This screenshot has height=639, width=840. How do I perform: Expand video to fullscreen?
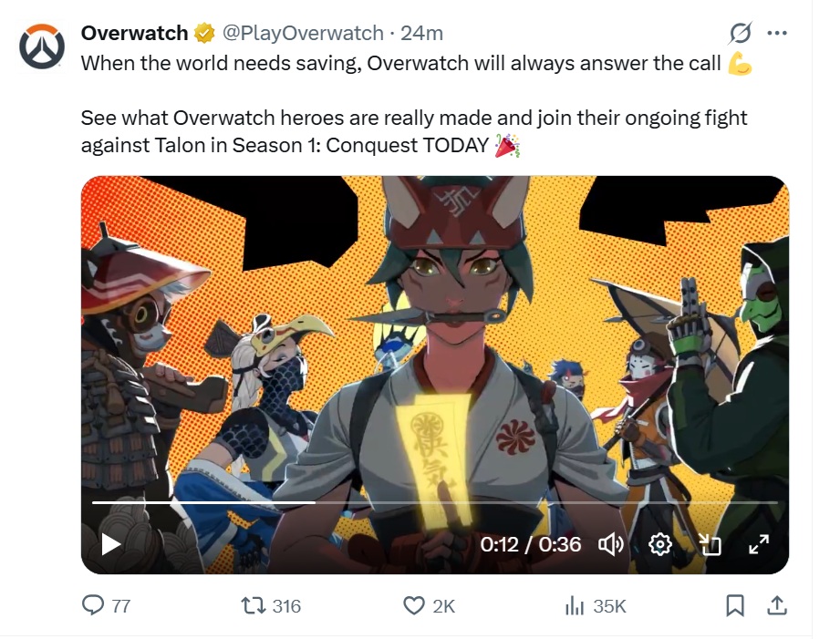click(x=759, y=545)
